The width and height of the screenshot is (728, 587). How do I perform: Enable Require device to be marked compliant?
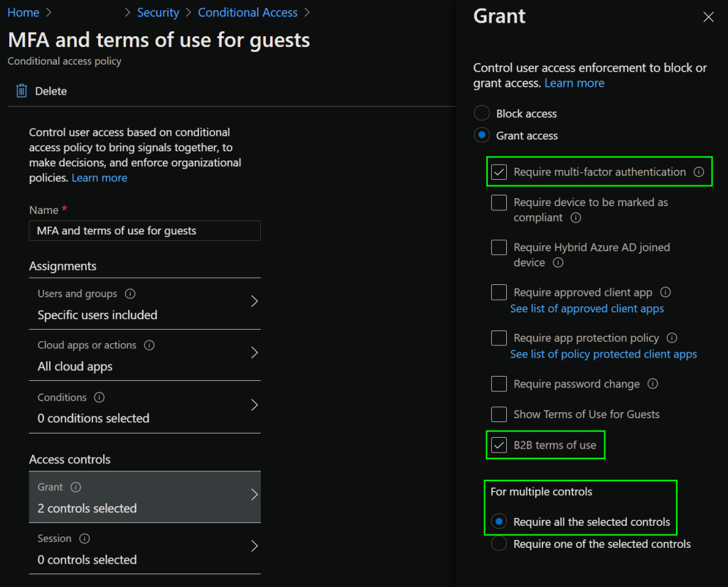pyautogui.click(x=499, y=203)
